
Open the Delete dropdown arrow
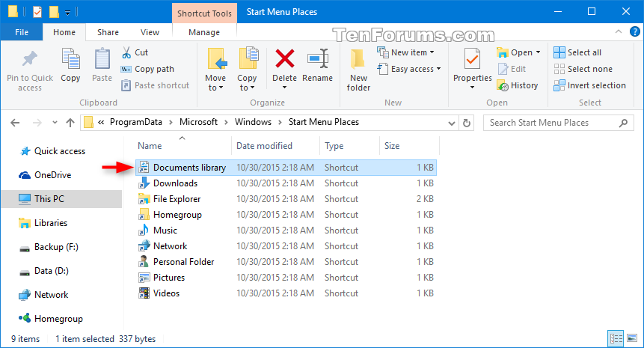tap(285, 87)
